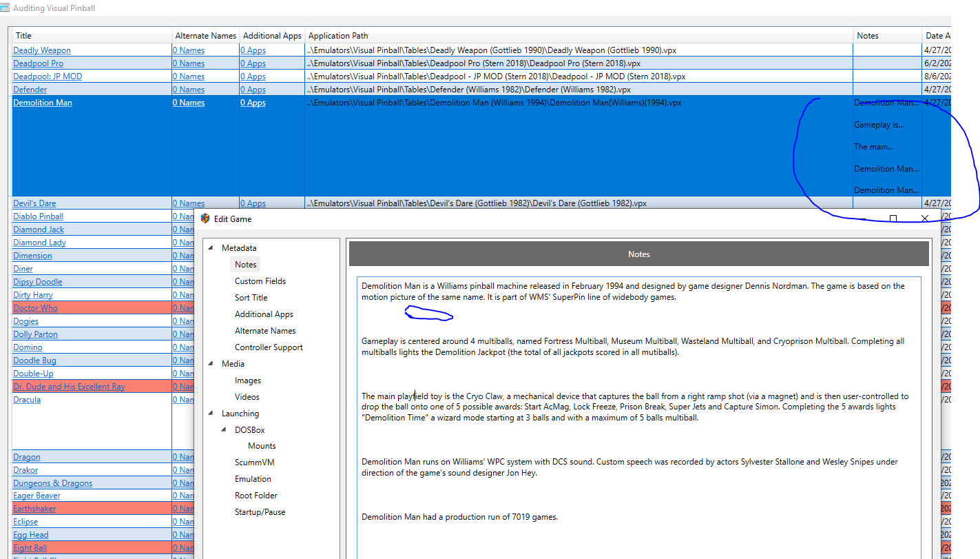Click 0 Apps in the Deadpool Pro row
Viewport: 980px width, 559px height.
[253, 63]
